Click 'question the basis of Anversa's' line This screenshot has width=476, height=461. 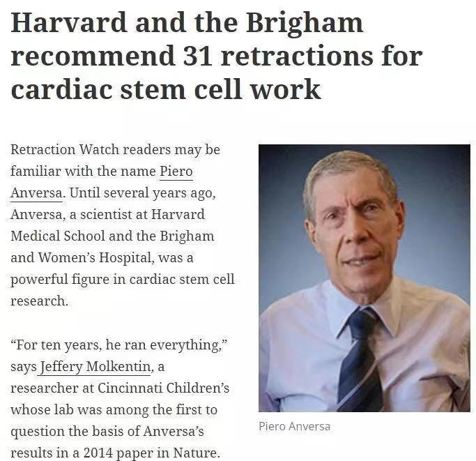click(107, 431)
